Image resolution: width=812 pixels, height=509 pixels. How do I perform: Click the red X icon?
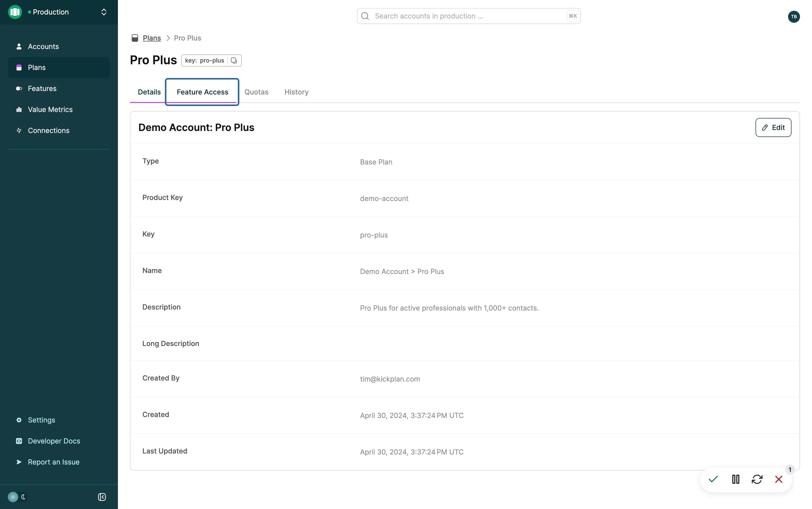coord(779,479)
